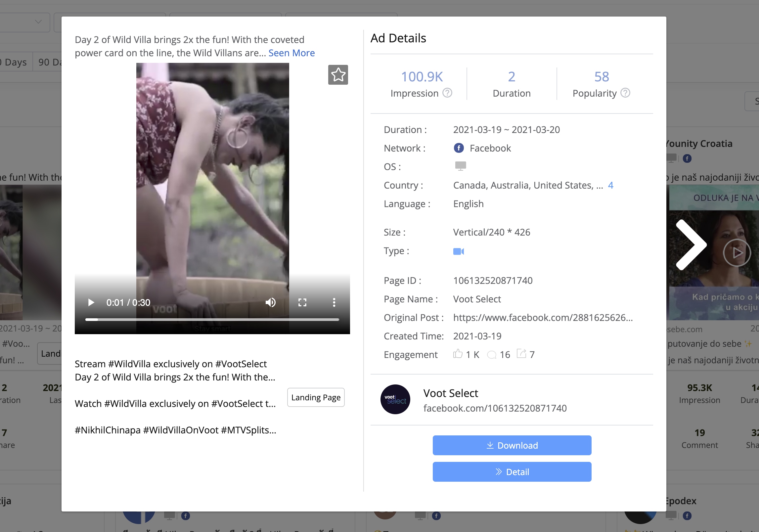Click the likes thumbs-up engagement icon
This screenshot has height=532, width=759.
pos(458,354)
